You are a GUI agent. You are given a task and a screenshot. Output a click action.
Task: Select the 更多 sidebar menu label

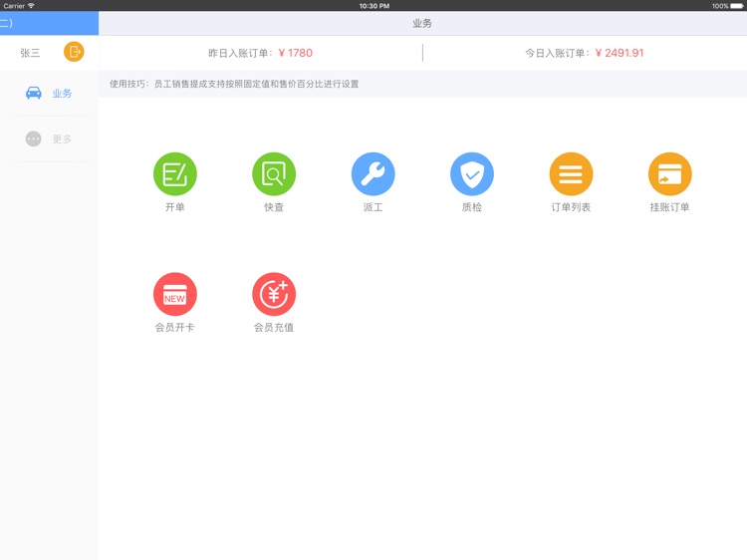(62, 140)
